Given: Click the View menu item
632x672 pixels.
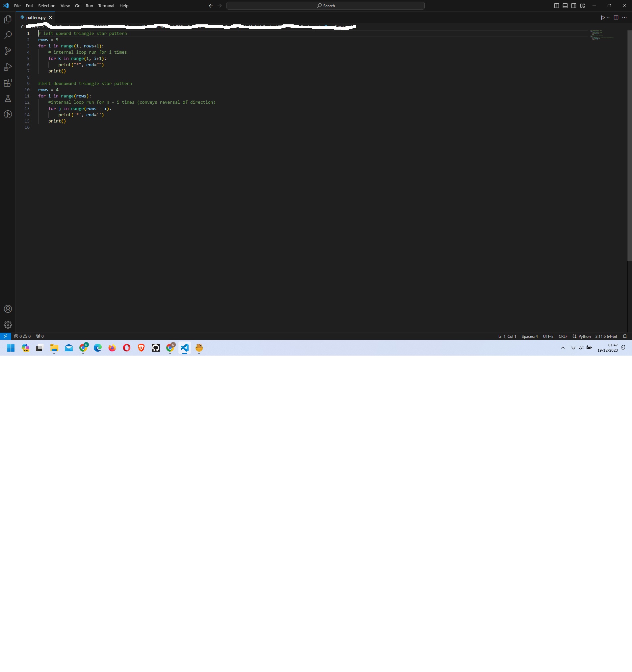Looking at the screenshot, I should 65,5.
